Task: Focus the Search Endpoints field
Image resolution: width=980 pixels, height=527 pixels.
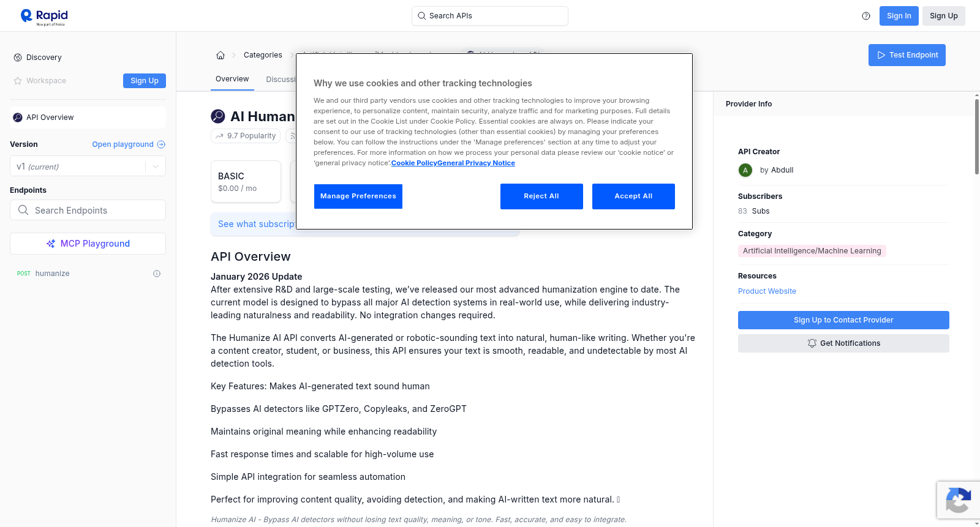Action: point(88,210)
